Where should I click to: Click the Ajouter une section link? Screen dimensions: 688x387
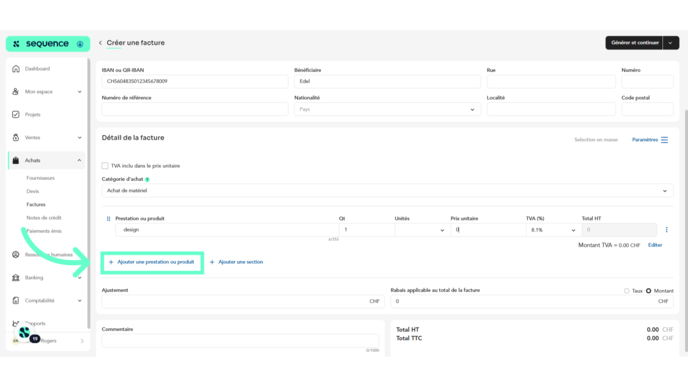[x=236, y=262]
